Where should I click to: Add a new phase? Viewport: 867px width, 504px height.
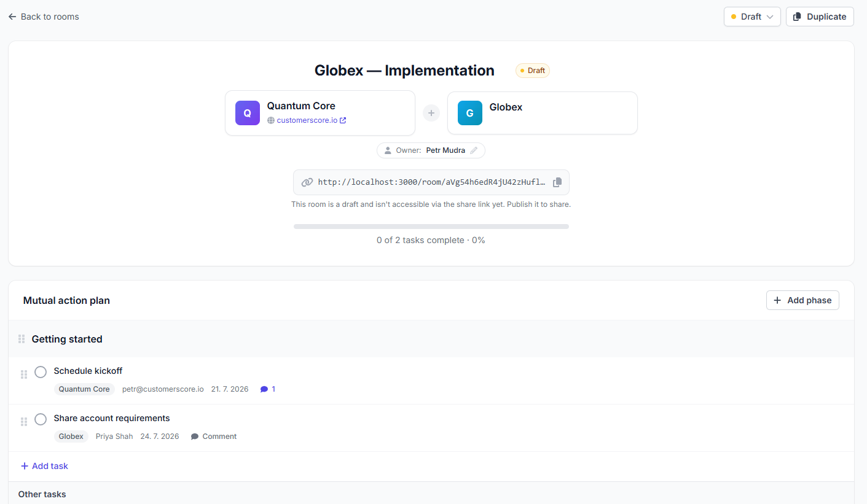click(802, 300)
